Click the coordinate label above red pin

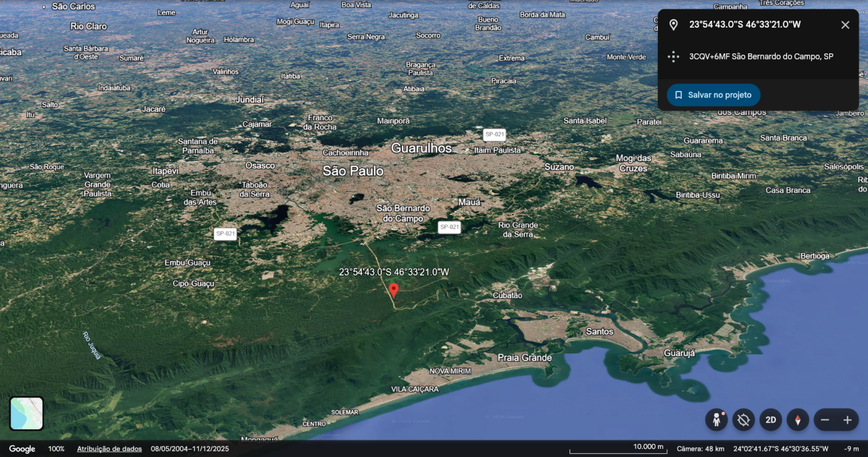[x=394, y=272]
